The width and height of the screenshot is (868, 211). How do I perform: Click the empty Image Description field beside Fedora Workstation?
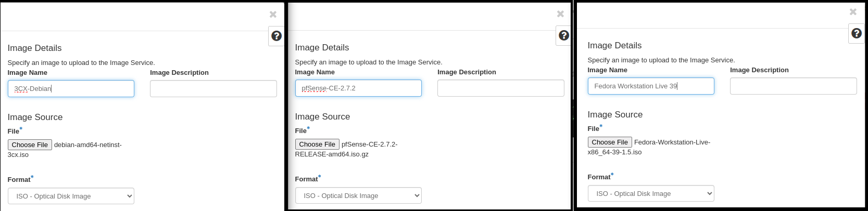(793, 86)
